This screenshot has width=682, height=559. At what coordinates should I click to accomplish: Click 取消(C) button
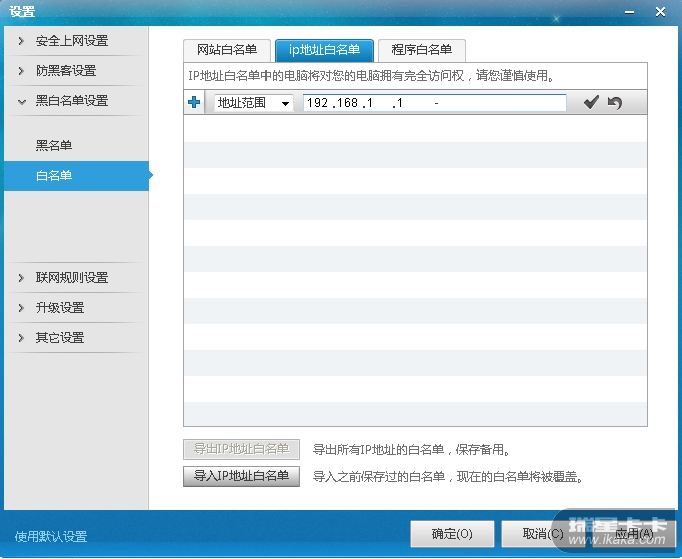[543, 534]
